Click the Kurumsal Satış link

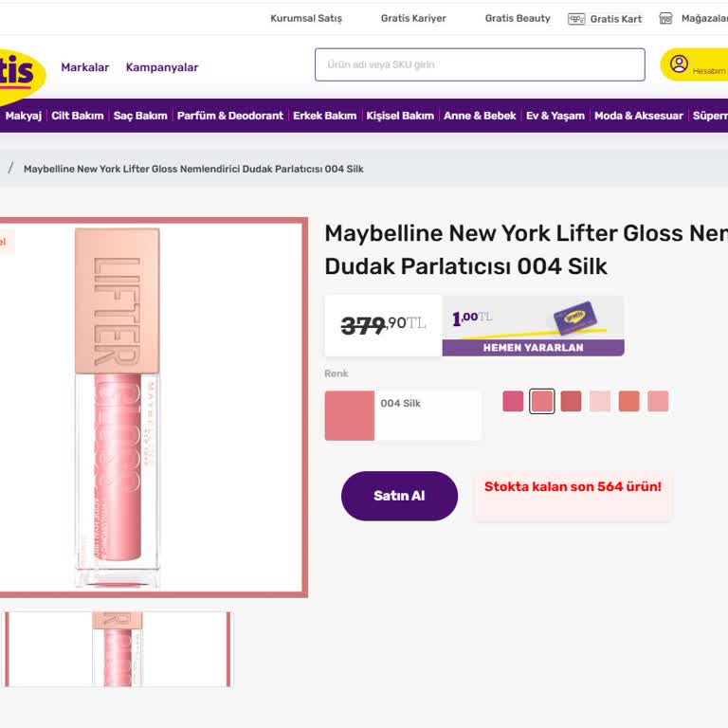[x=306, y=18]
